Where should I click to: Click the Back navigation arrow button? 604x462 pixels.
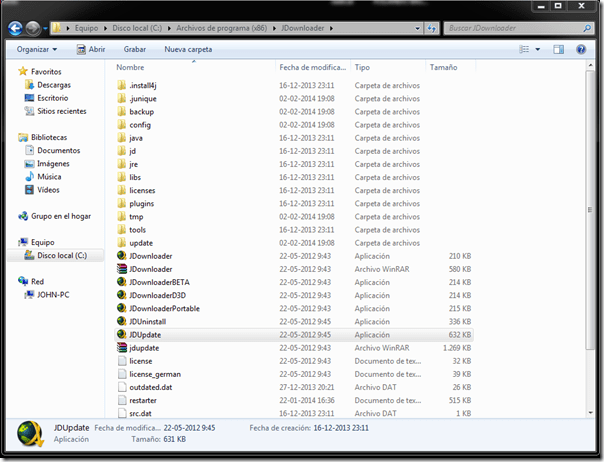coord(15,29)
